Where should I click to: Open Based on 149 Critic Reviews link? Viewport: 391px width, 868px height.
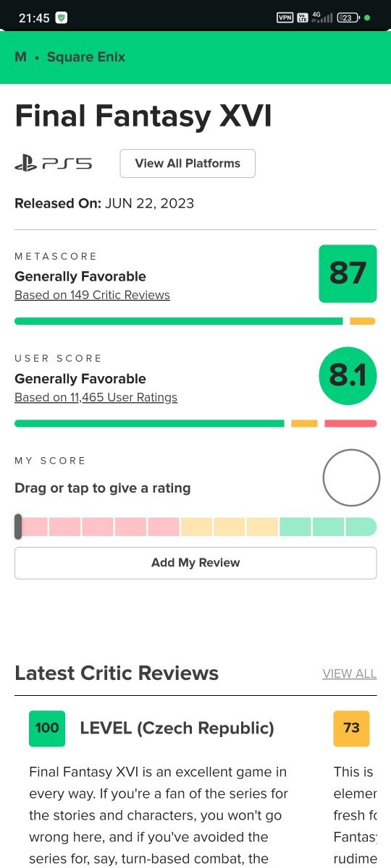(92, 295)
